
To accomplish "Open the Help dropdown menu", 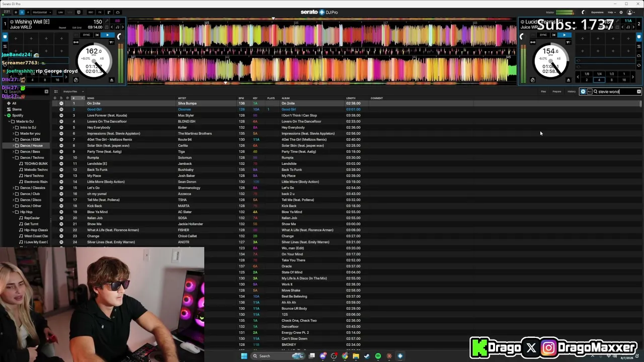I will (x=611, y=12).
